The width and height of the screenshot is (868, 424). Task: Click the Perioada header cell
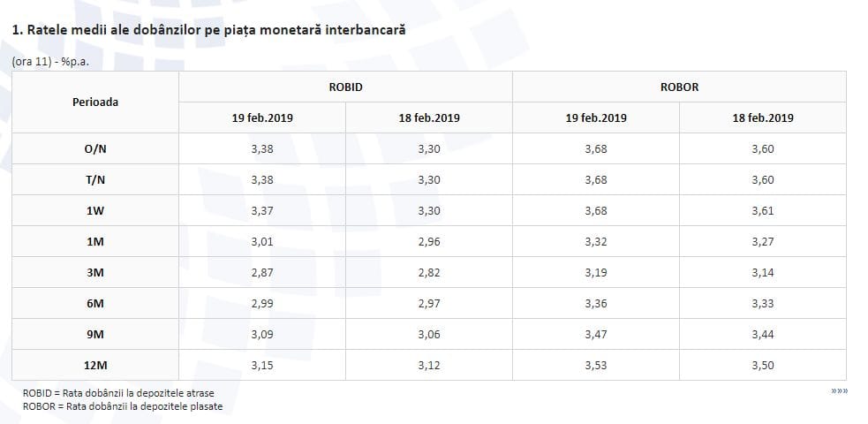(95, 102)
